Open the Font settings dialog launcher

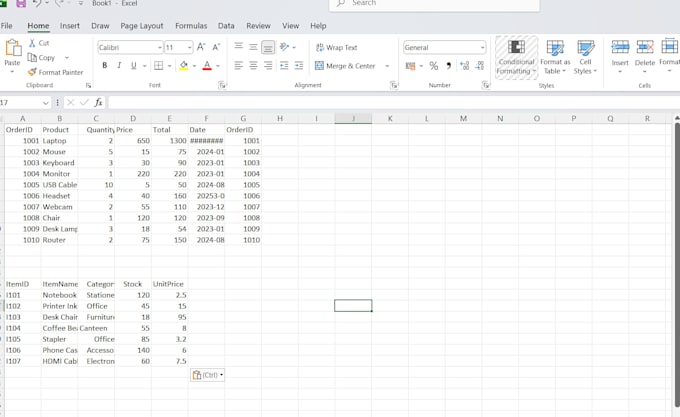pos(222,85)
